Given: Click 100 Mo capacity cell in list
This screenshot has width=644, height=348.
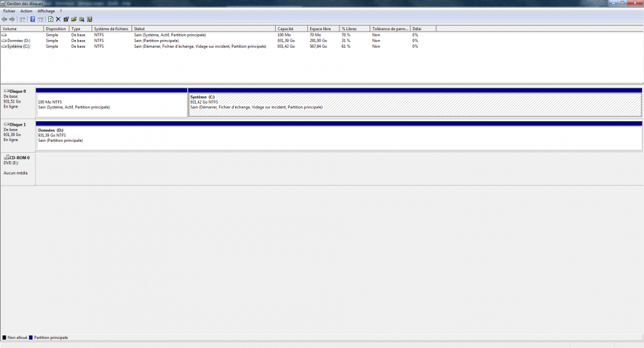Looking at the screenshot, I should 284,35.
